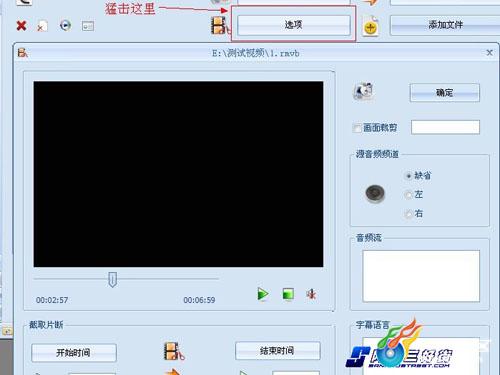500x375 pixels.
Task: Stop playback with green square button
Action: tap(288, 294)
